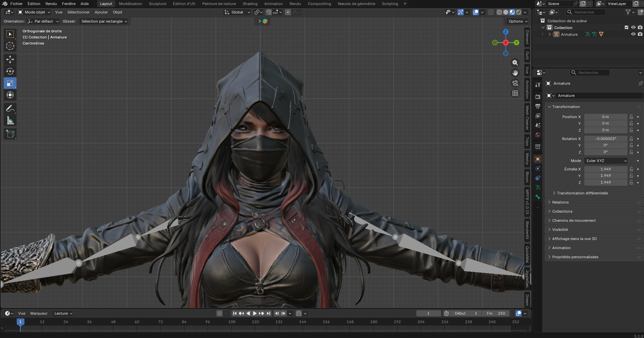Open the Ajouter menu in viewport
Viewport: 644px width, 338px height.
(x=101, y=12)
